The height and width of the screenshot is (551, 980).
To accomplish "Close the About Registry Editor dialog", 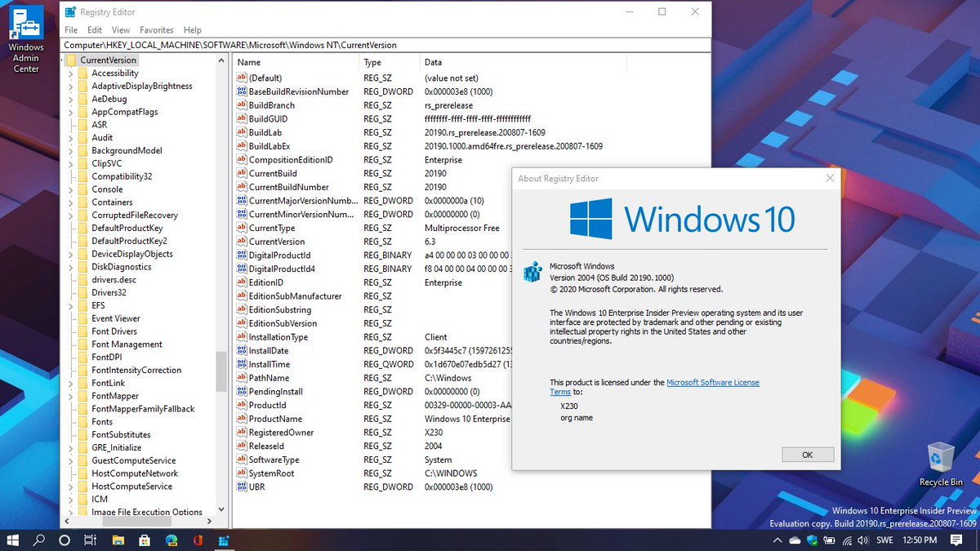I will click(x=830, y=178).
